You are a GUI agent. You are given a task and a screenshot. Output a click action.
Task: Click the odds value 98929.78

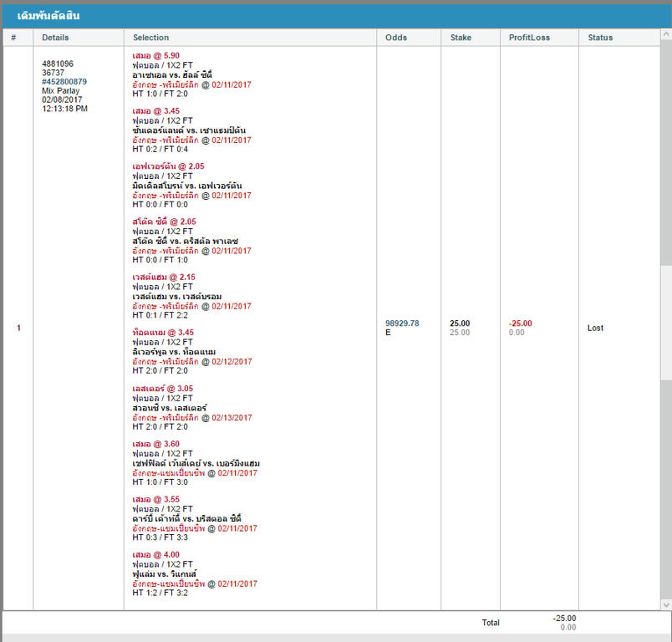[x=402, y=324]
